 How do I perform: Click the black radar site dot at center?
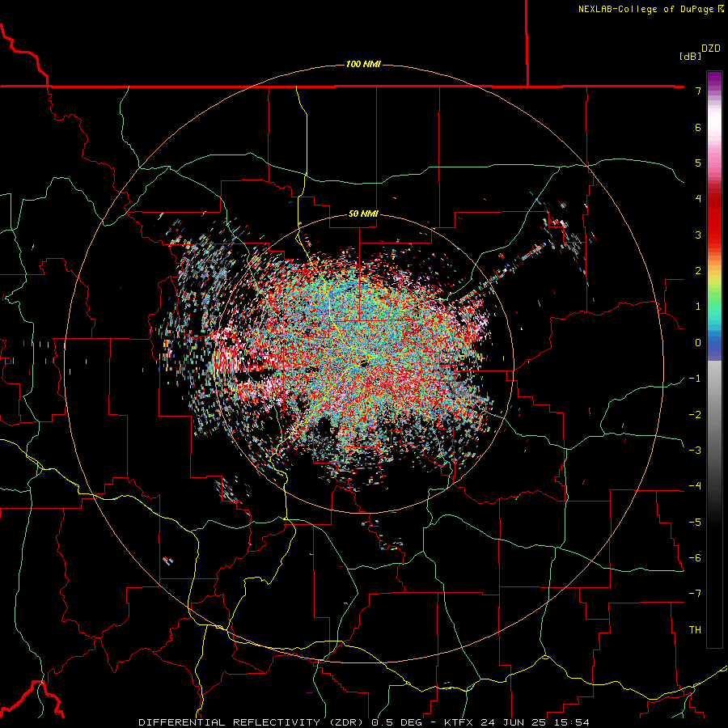[x=365, y=363]
